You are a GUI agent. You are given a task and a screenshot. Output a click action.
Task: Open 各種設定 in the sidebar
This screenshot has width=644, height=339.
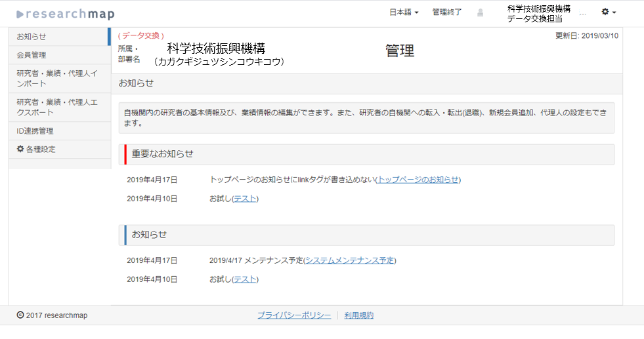(x=60, y=150)
